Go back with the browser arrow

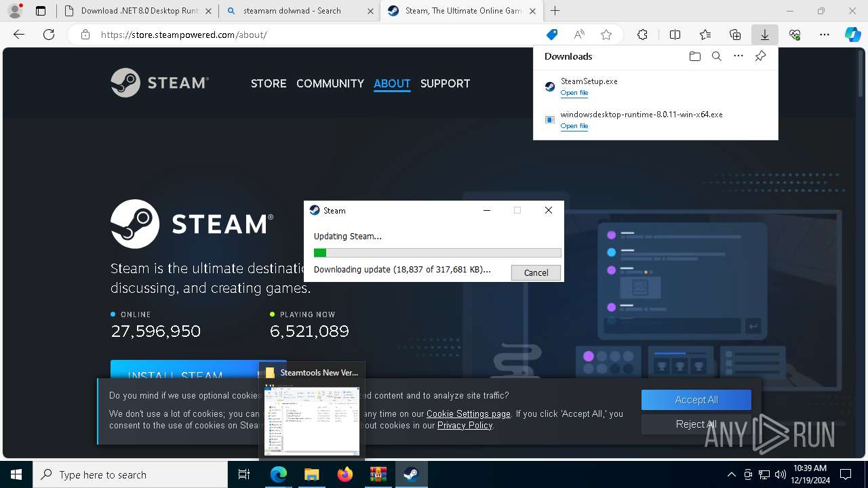19,35
